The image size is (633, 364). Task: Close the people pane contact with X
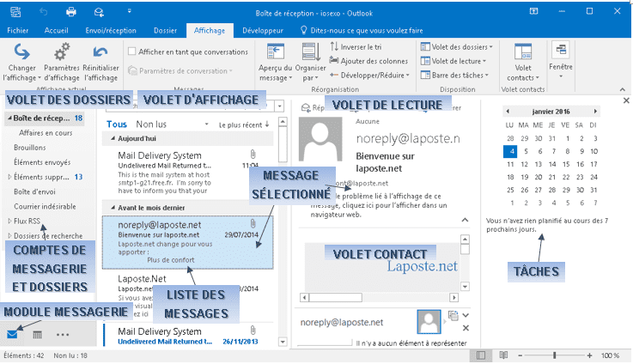pyautogui.click(x=466, y=328)
